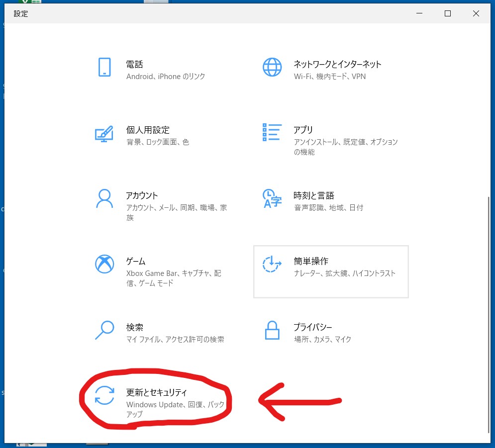This screenshot has width=495, height=448.
Task: Click 'Android、iPhone のリンク' description
Action: coord(166,77)
